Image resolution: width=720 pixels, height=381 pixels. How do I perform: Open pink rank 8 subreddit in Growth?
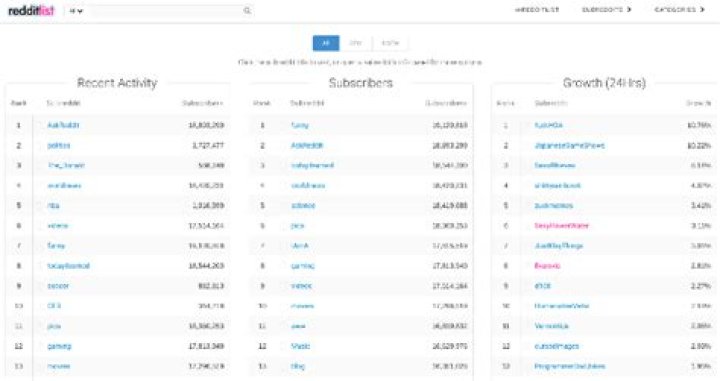[x=547, y=266]
